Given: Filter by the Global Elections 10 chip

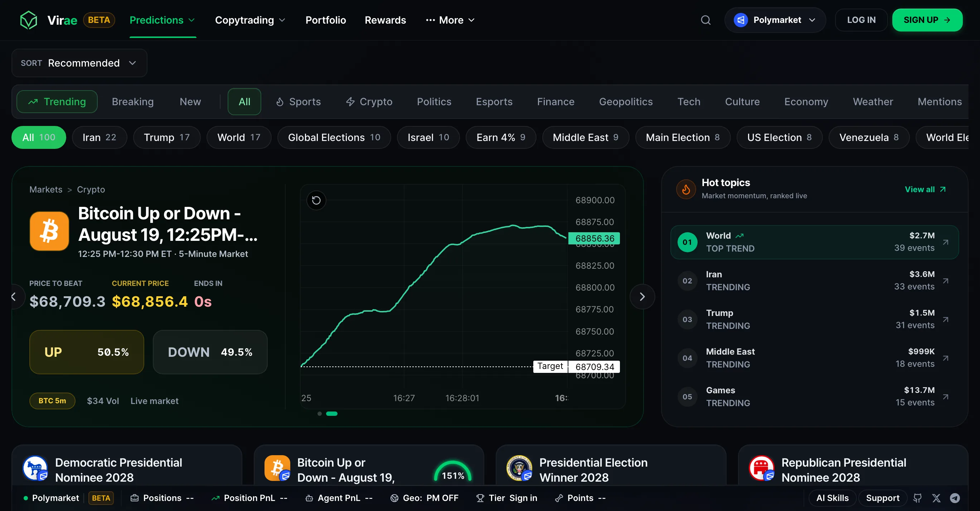Looking at the screenshot, I should click(334, 137).
